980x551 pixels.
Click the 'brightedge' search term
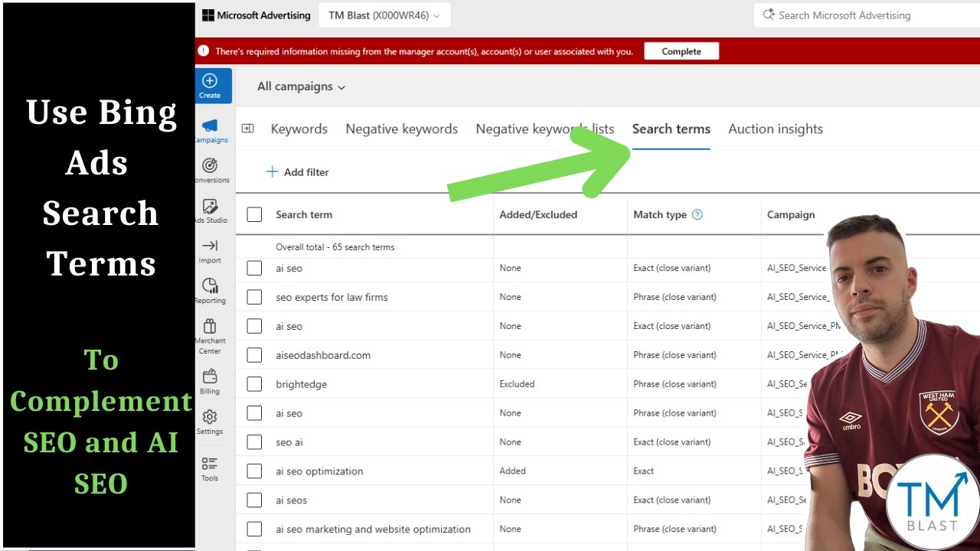tap(301, 384)
